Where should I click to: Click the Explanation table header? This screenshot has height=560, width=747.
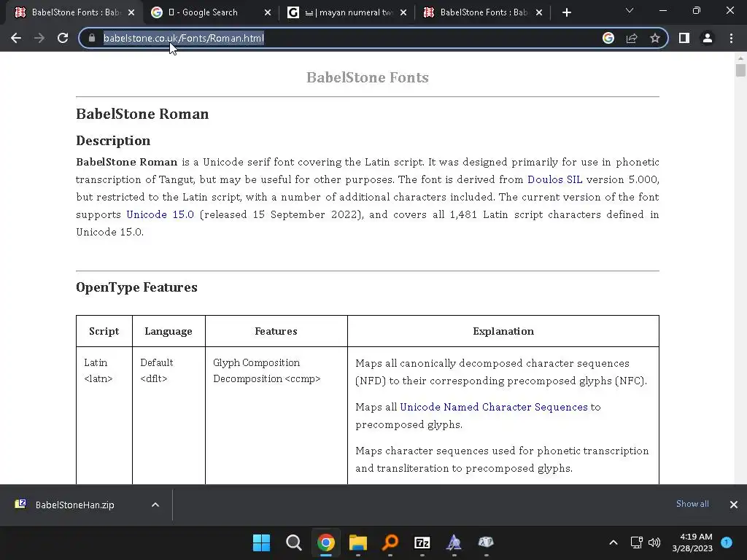tap(503, 331)
